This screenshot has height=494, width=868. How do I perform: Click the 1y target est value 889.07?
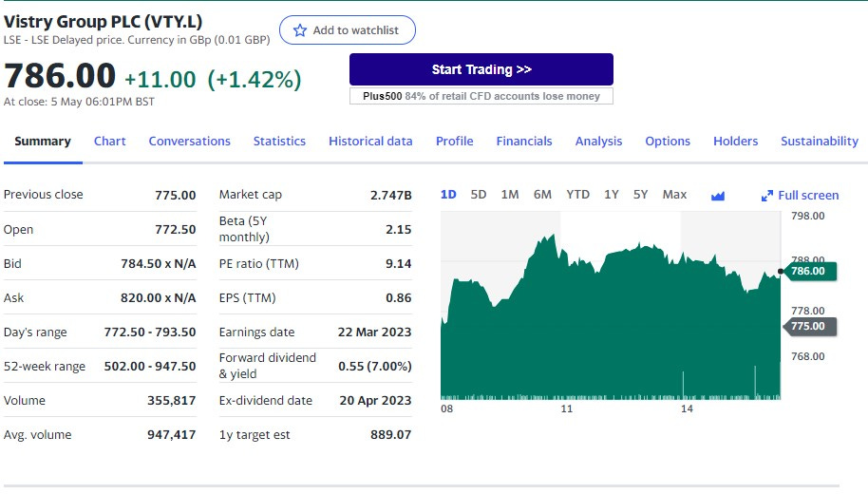[391, 435]
